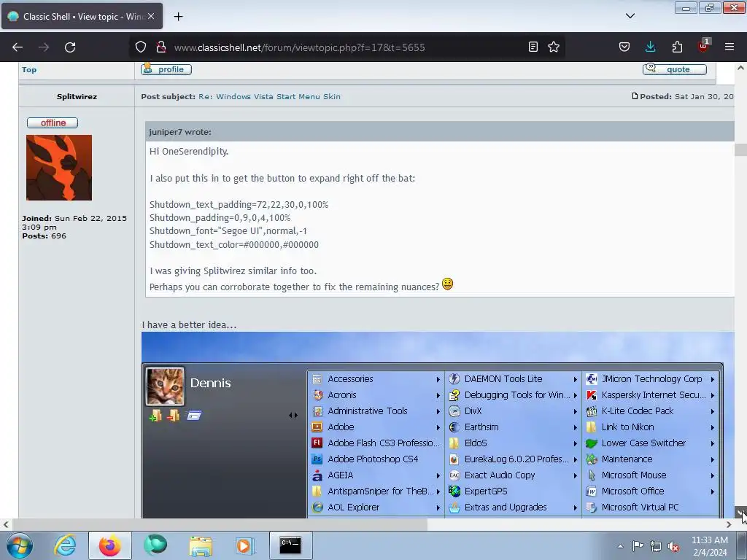Open Windows Media Player from the taskbar
Screen dimensions: 747x560
tap(245, 545)
